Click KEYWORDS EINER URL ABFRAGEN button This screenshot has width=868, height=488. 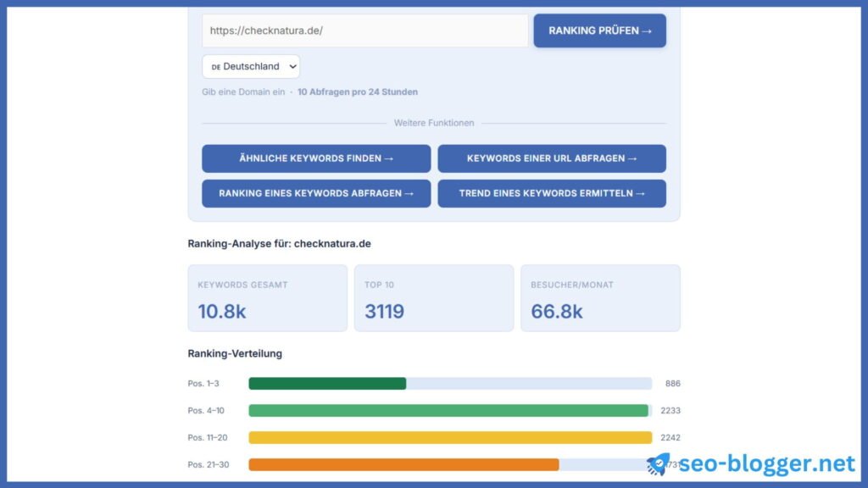[552, 158]
